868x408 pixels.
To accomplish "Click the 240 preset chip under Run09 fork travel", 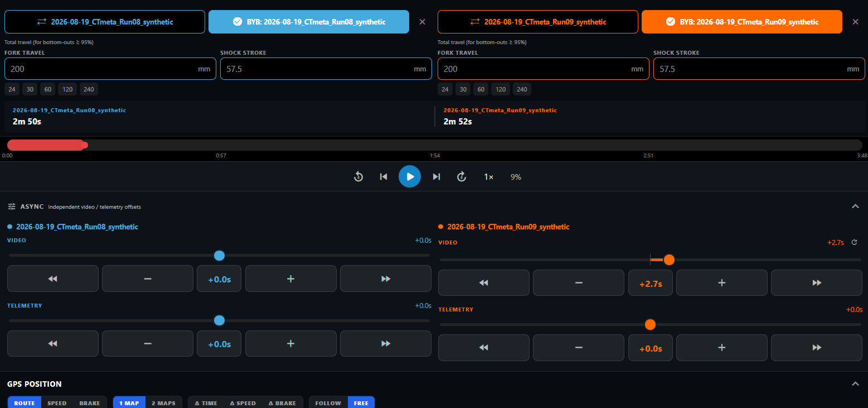I will 521,89.
